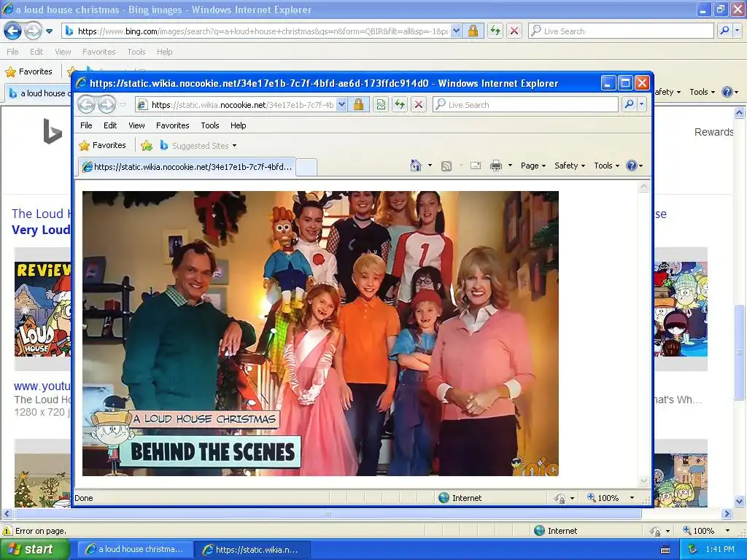
Task: Click the Read Mail icon in the front window
Action: (x=476, y=166)
